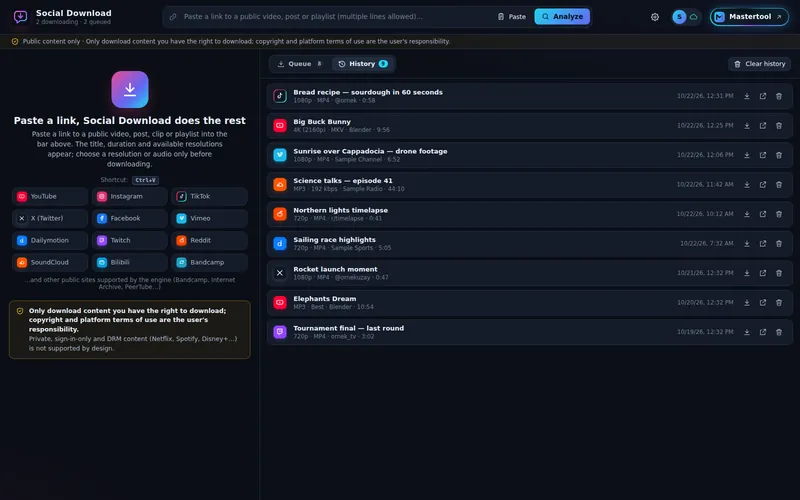Download Sunrise over Cappadocia again
Screen dimensions: 800x500
(x=746, y=155)
